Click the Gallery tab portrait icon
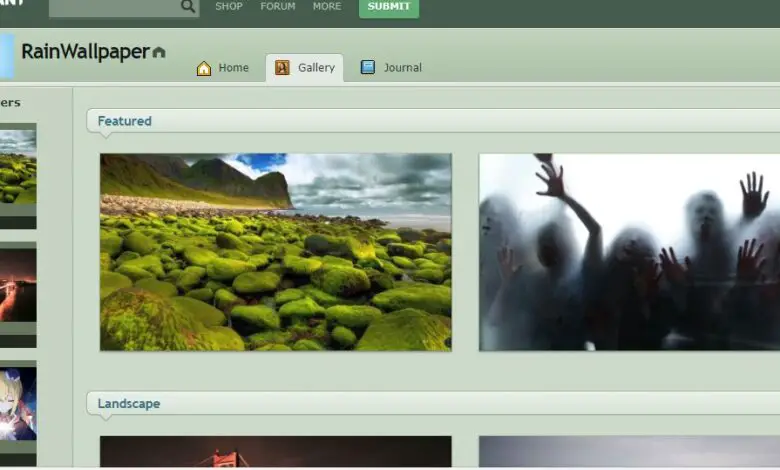Viewport: 780px width, 470px height. point(282,68)
